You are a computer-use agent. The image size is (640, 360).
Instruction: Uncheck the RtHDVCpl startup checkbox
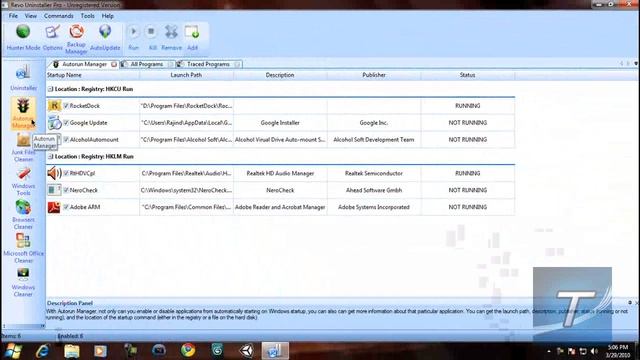(x=66, y=173)
